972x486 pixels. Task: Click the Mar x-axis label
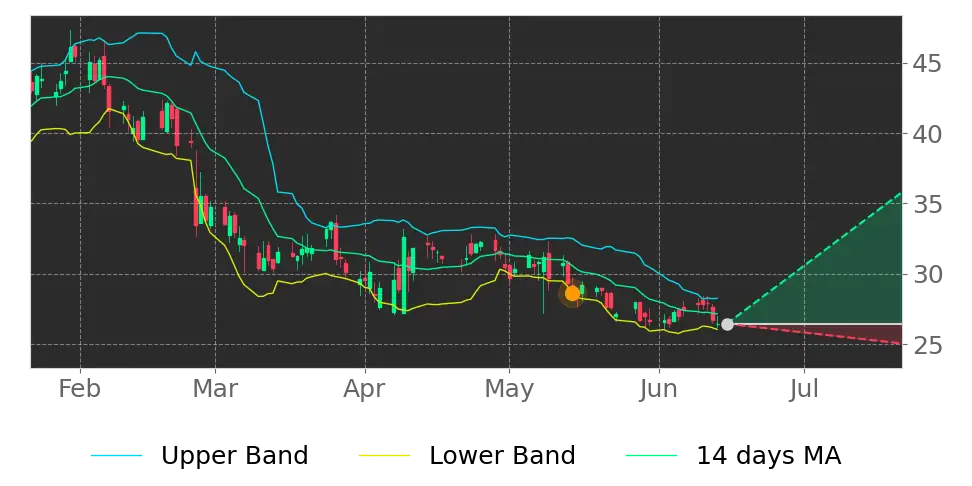click(215, 389)
